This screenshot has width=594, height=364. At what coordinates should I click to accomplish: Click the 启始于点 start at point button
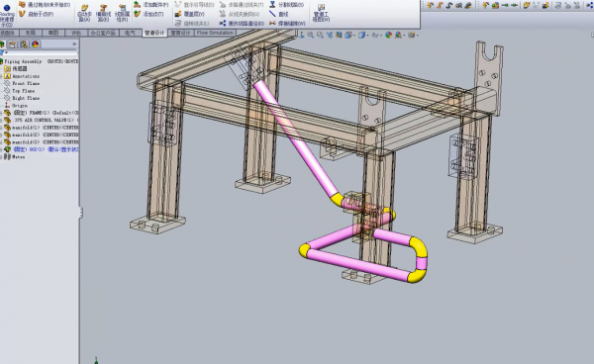(37, 14)
